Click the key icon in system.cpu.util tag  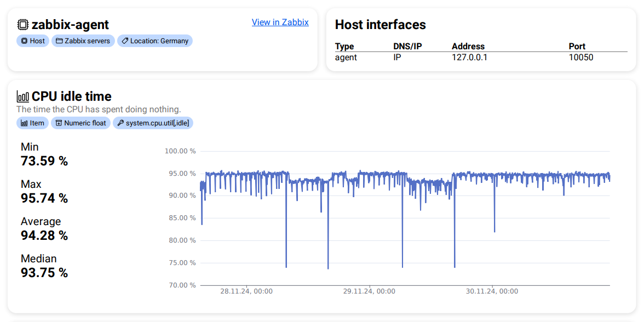pos(120,123)
